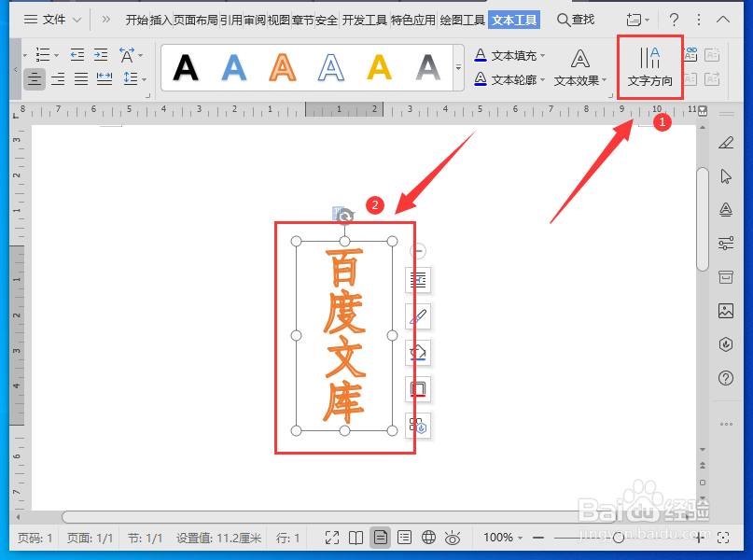753x560 pixels.
Task: Open the picture gallery sidebar icon
Action: [x=726, y=311]
